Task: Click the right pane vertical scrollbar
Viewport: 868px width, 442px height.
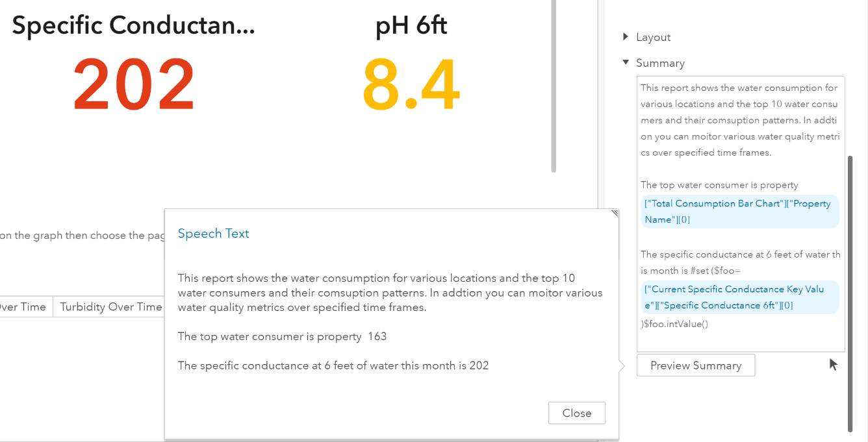Action: pyautogui.click(x=850, y=292)
